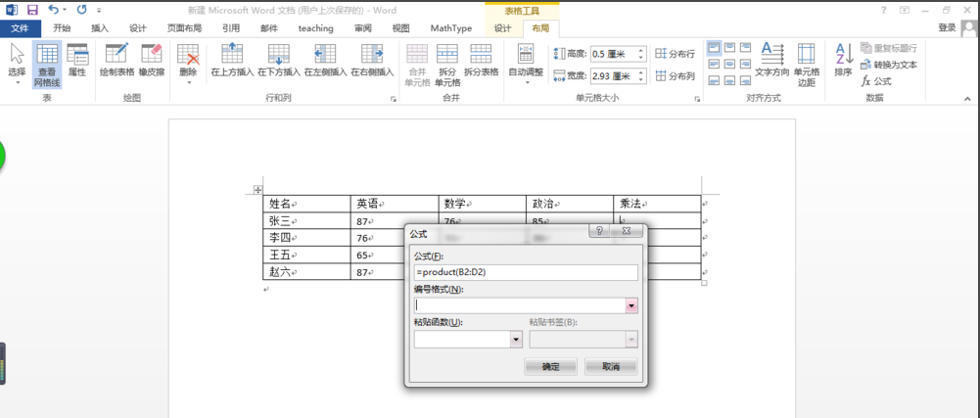Viewport: 980px width, 418px height.
Task: Select Align Top Center alignment
Action: click(x=729, y=48)
